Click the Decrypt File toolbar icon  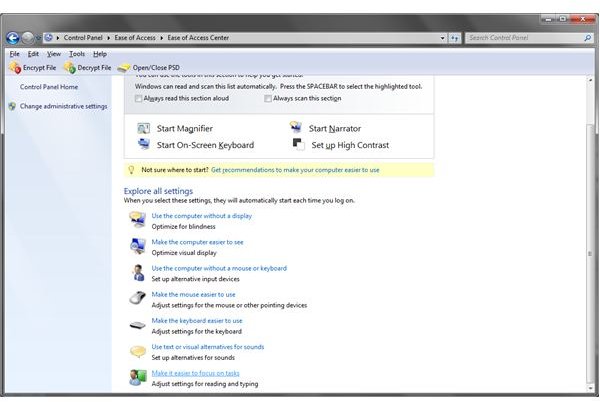[70, 68]
